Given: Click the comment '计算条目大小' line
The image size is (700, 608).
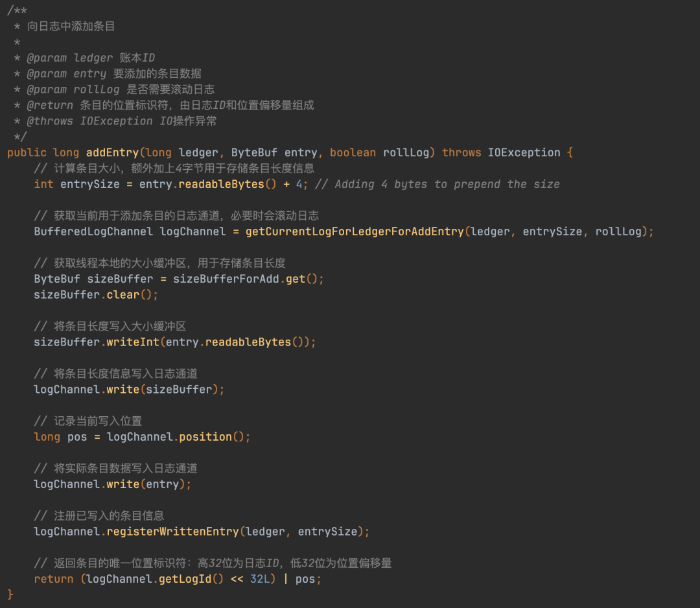Looking at the screenshot, I should (x=174, y=169).
